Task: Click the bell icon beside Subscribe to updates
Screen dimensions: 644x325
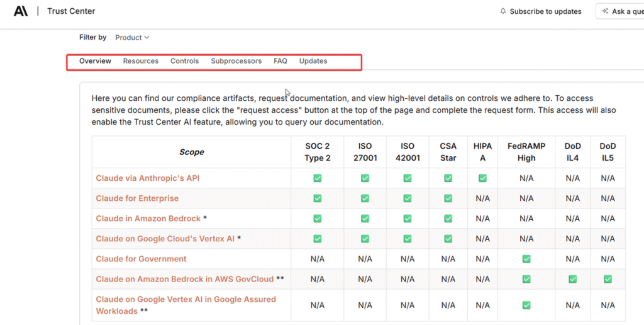Action: click(503, 11)
